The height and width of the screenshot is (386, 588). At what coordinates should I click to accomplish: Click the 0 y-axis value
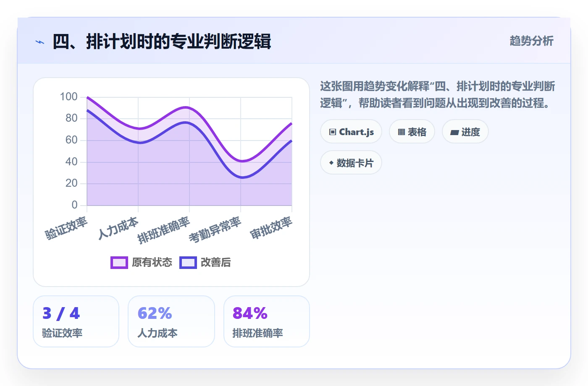coord(75,205)
